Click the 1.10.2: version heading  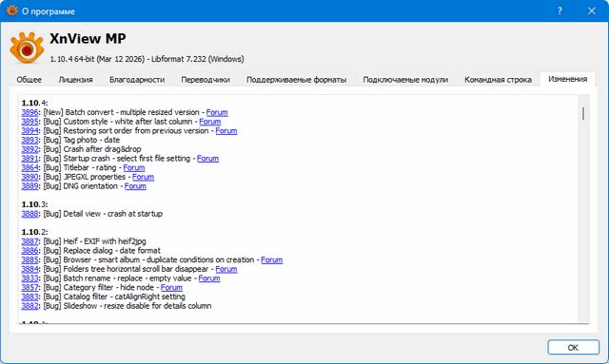(34, 232)
